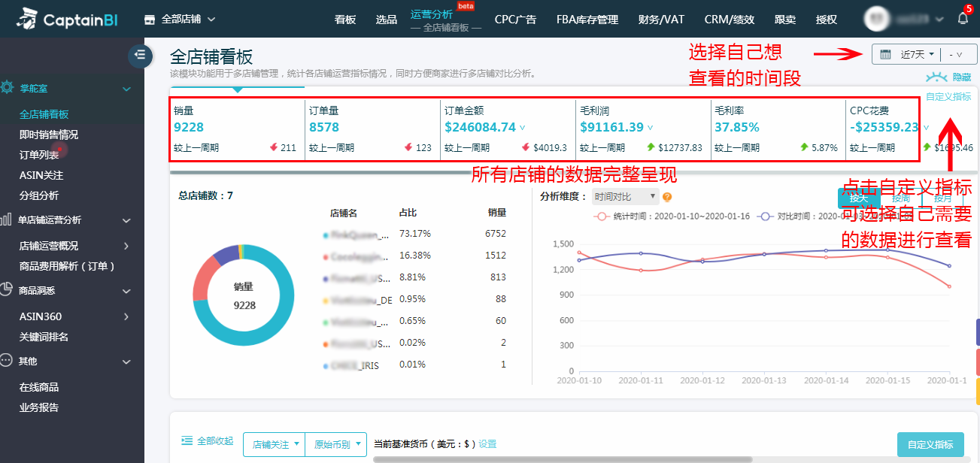Switch chart to 按月 view
Screen dimensions: 980x463
click(x=943, y=198)
